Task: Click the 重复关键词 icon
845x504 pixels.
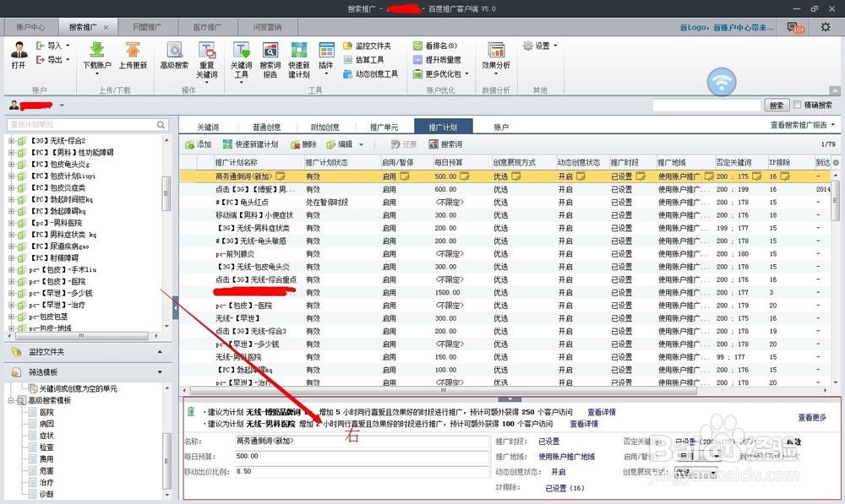Action: point(207,50)
